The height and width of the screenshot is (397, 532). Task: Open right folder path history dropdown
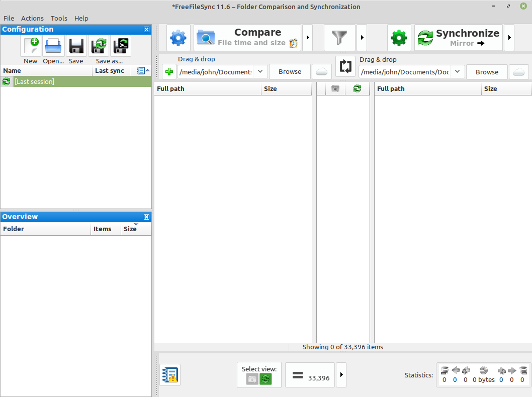[x=458, y=71]
